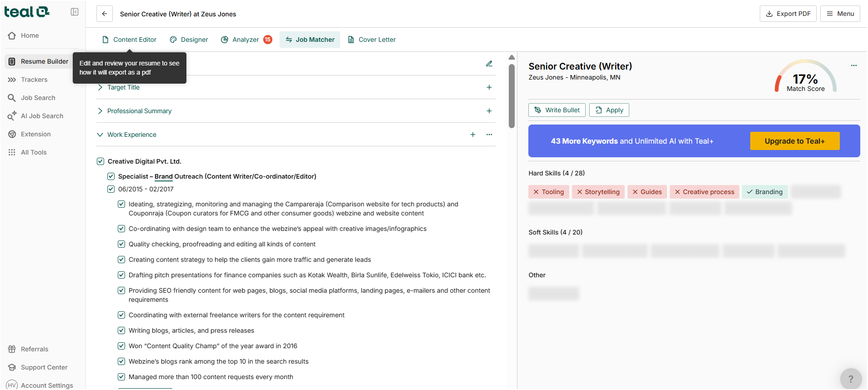Screen dimensions: 868x390
Task: Select the Storytelling hard skill tag
Action: pyautogui.click(x=598, y=192)
